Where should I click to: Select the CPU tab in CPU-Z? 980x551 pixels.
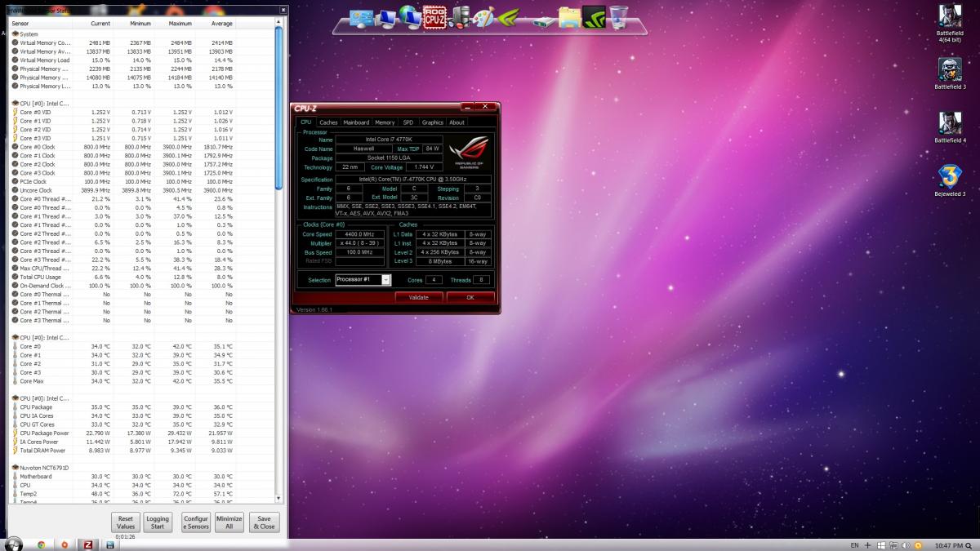pos(305,122)
